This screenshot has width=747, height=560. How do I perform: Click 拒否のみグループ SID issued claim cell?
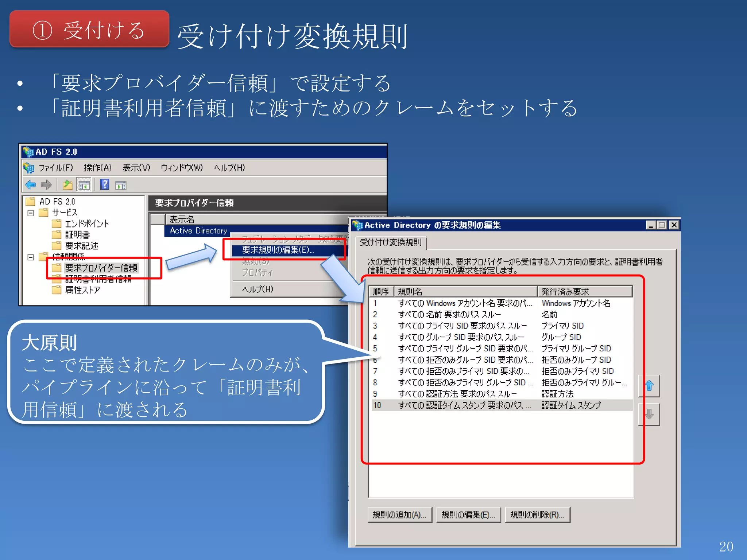tap(576, 360)
